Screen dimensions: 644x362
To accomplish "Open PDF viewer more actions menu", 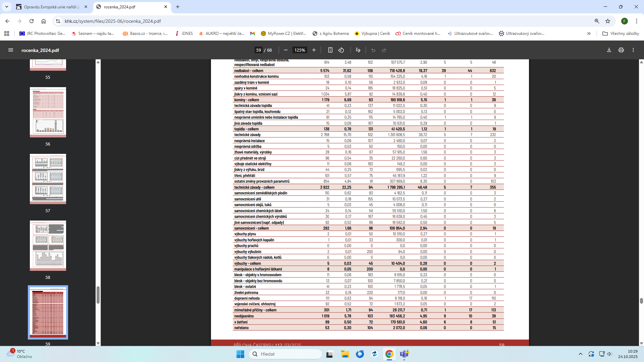I will (633, 50).
